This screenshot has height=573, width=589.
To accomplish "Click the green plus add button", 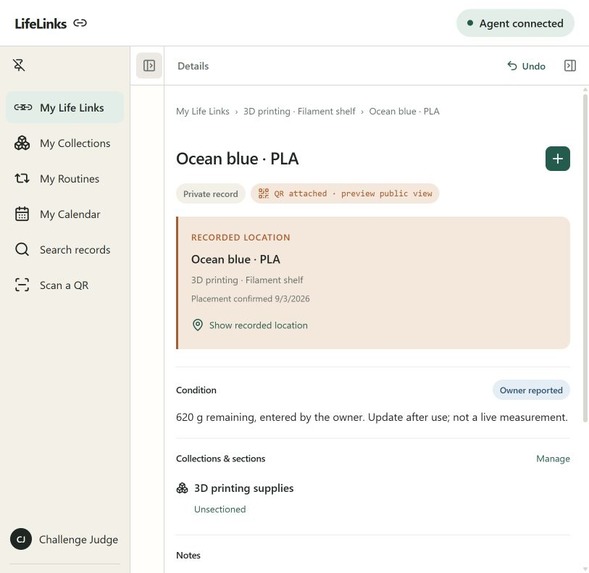I will pyautogui.click(x=557, y=159).
